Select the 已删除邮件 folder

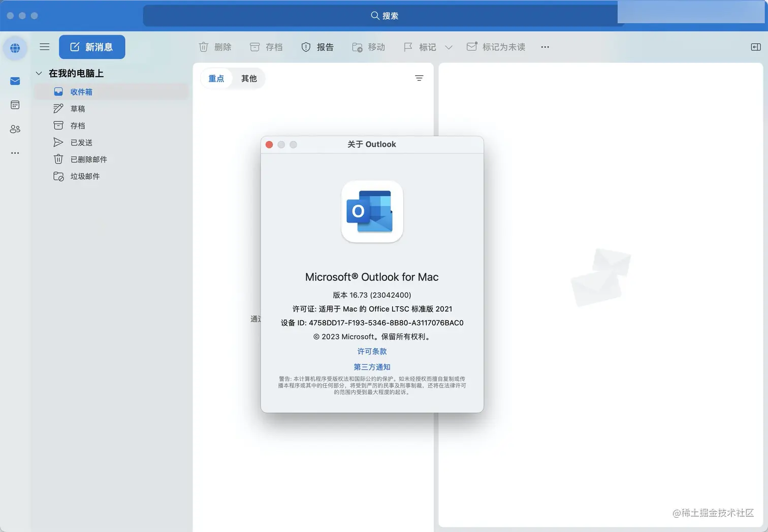tap(111, 159)
